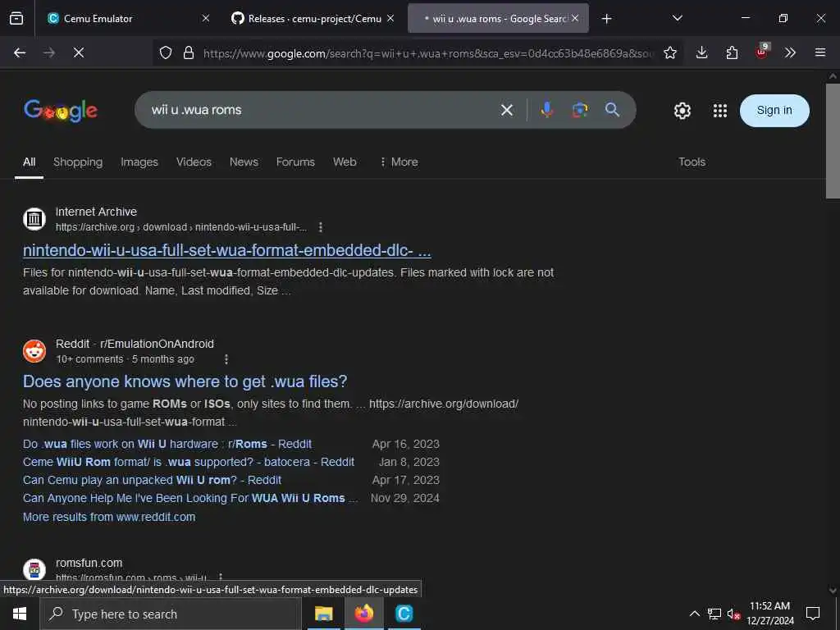Open three-dot menu for Reddit result

click(x=226, y=359)
